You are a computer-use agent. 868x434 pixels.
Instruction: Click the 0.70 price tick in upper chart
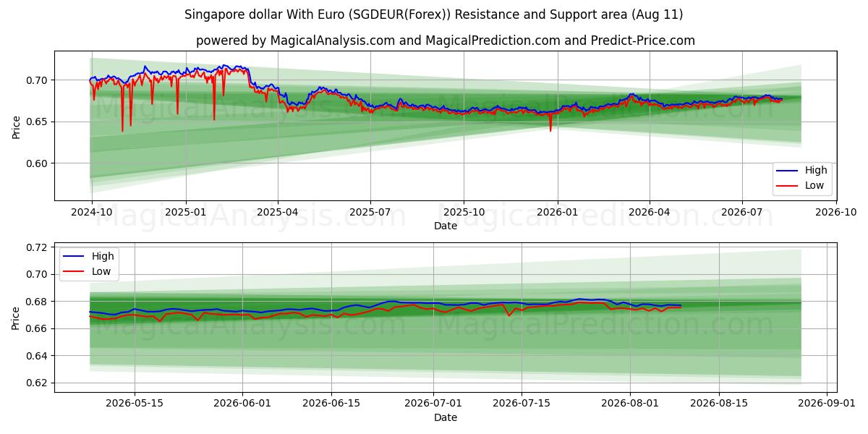(x=38, y=80)
